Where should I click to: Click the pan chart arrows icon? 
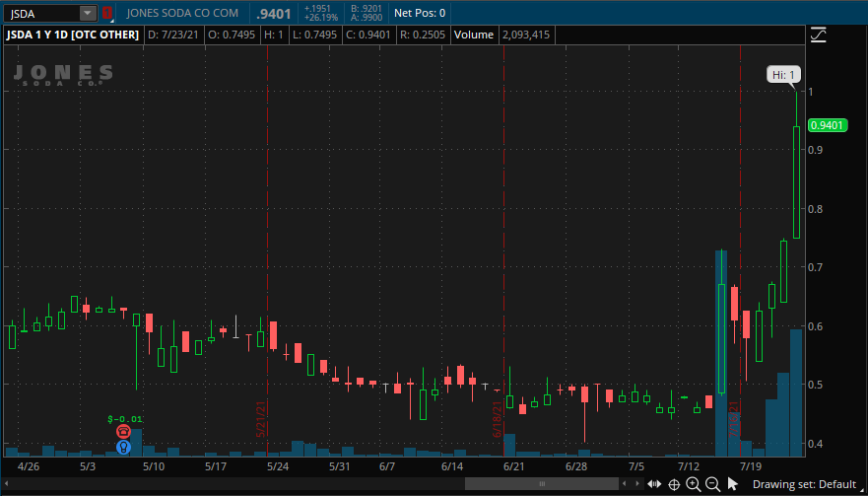(654, 484)
